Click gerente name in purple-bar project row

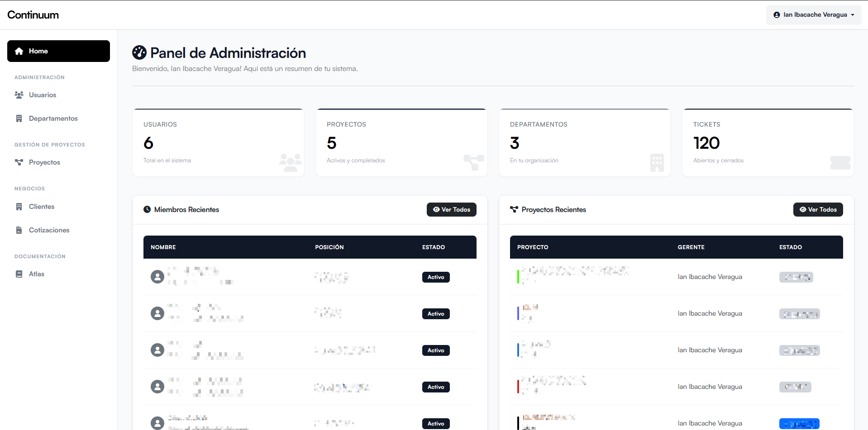710,313
